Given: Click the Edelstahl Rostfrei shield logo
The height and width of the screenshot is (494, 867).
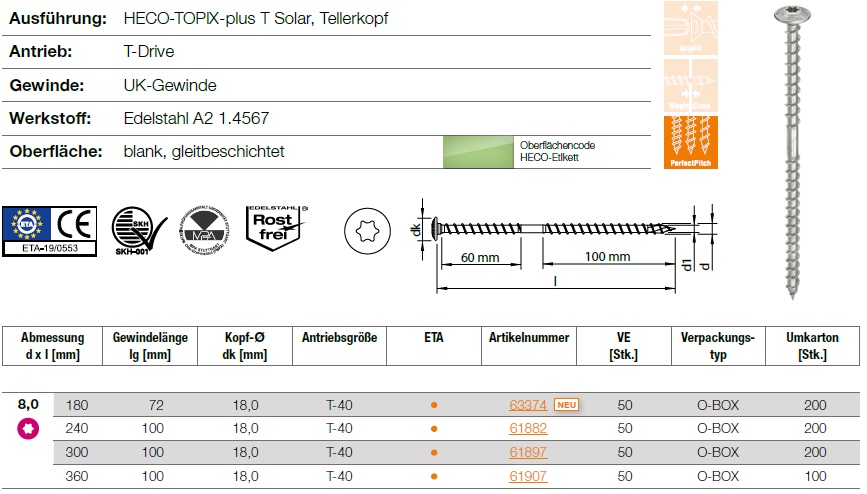Looking at the screenshot, I should click(276, 228).
